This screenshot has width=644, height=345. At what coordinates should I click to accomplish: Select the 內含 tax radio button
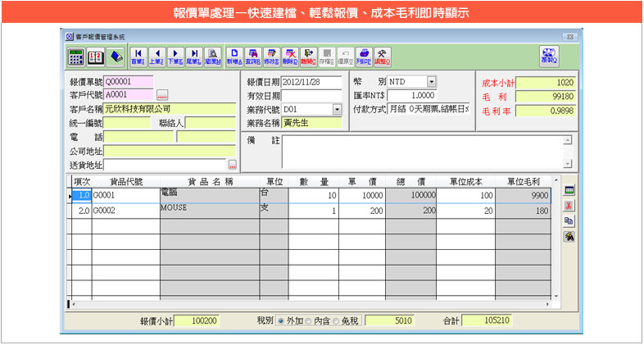pos(310,320)
